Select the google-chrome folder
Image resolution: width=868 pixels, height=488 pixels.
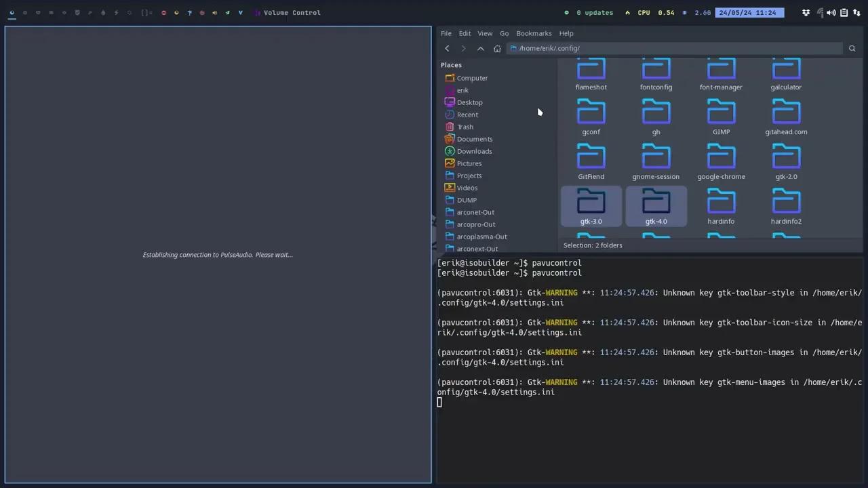[x=721, y=161]
